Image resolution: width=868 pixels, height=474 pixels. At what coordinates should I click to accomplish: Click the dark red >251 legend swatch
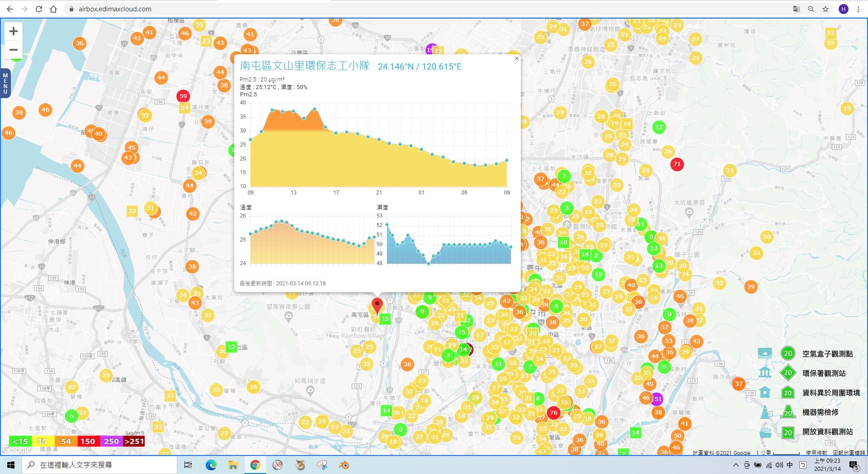[x=134, y=441]
